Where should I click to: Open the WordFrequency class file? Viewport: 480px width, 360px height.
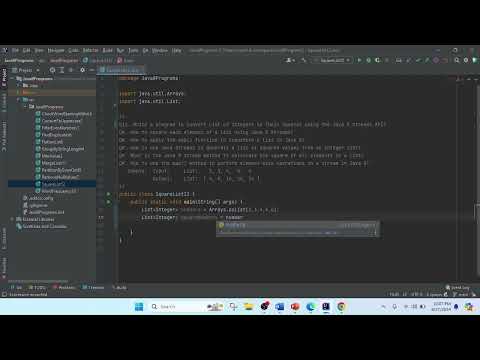coord(57,191)
